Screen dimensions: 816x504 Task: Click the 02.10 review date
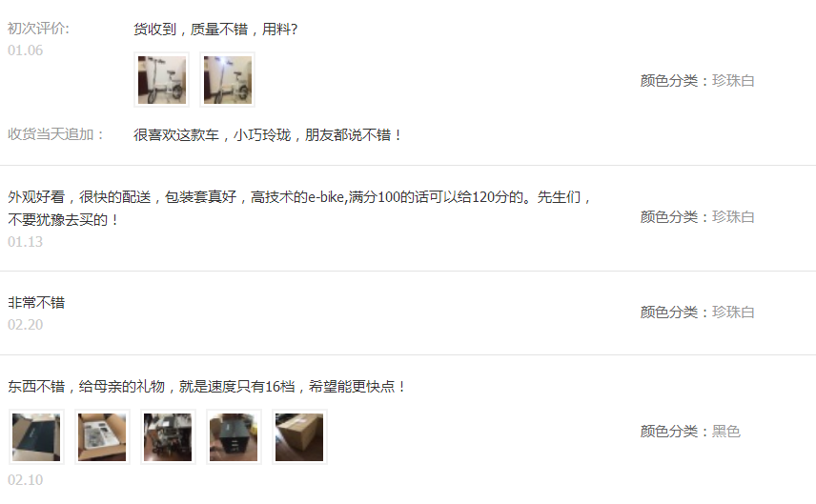25,479
